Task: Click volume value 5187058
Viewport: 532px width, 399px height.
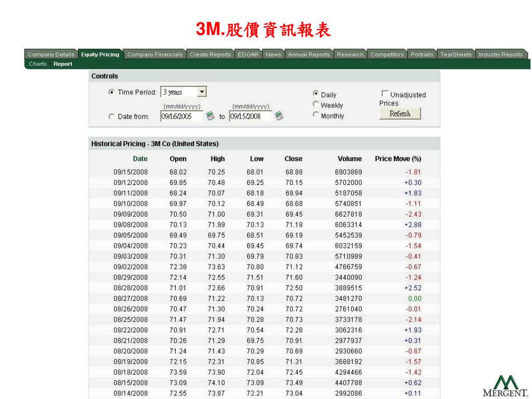Action: (349, 193)
